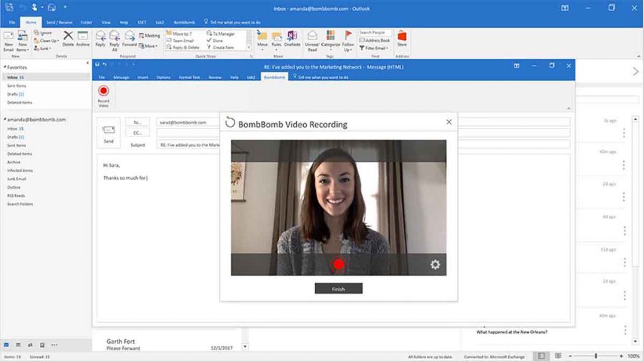The height and width of the screenshot is (362, 644).
Task: Click the Reply All icon
Action: [x=114, y=41]
